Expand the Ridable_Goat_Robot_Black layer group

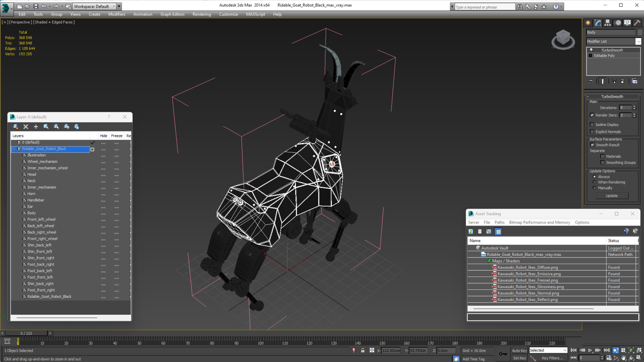click(x=14, y=148)
